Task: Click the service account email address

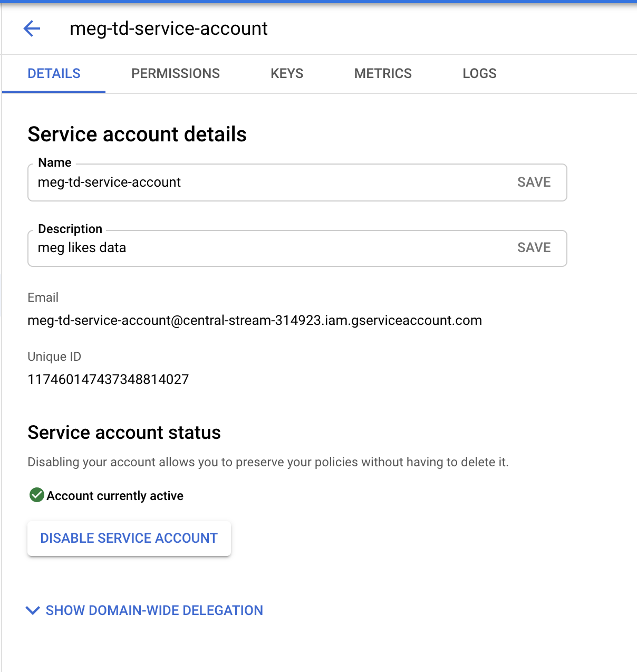Action: click(255, 321)
